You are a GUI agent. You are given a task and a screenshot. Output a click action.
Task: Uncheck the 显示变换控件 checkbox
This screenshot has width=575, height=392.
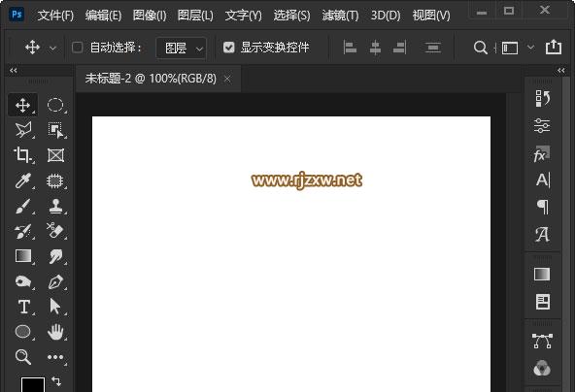[x=229, y=48]
